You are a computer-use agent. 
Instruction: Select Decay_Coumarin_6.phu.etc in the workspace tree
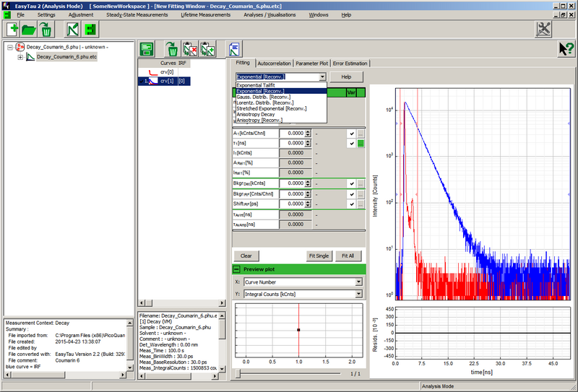pyautogui.click(x=66, y=56)
